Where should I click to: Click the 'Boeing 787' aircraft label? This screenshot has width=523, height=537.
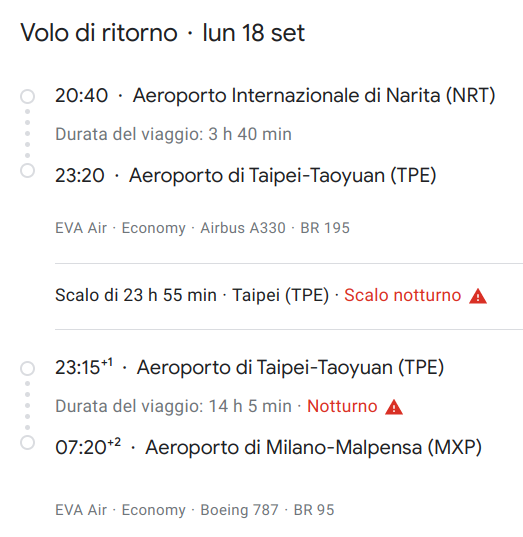[x=239, y=510]
